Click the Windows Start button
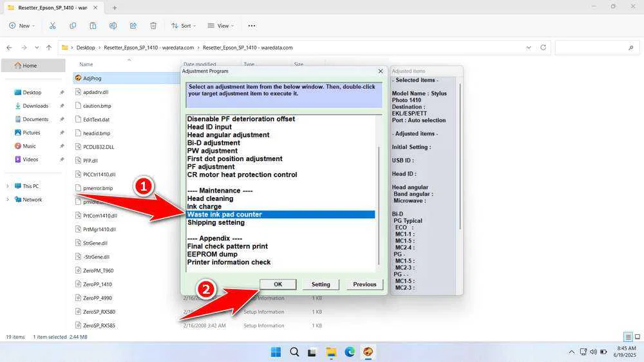Screen dimensions: 644x362 [x=276, y=352]
